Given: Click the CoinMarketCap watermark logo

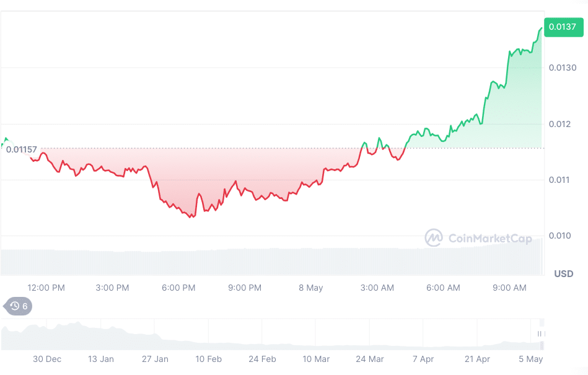Looking at the screenshot, I should point(478,237).
